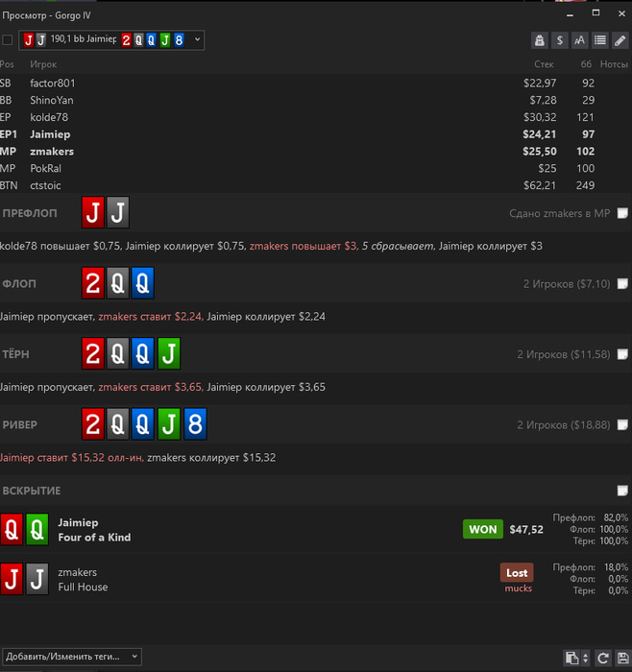The height and width of the screenshot is (672, 632).
Task: Open the list view icon
Action: tap(600, 40)
